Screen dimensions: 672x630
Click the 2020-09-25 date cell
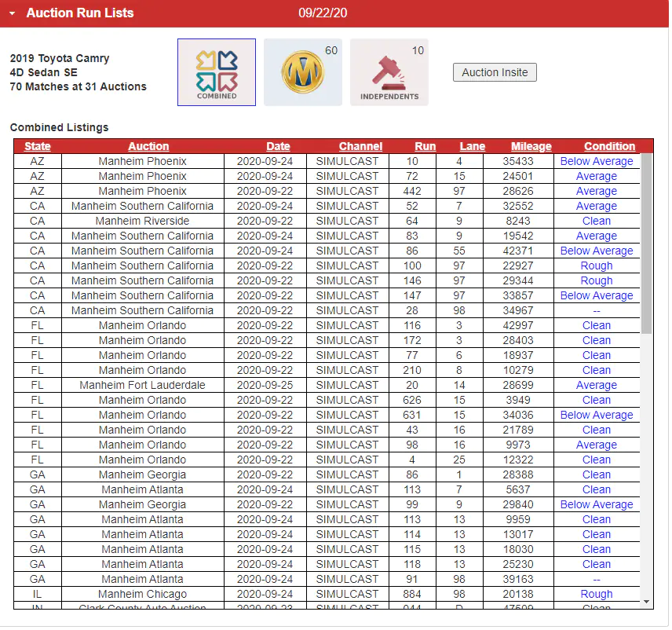click(265, 386)
